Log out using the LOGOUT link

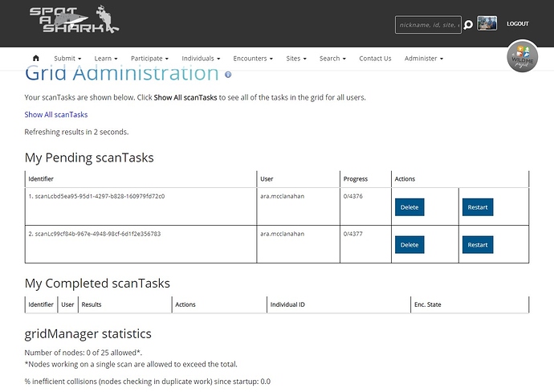coord(518,23)
